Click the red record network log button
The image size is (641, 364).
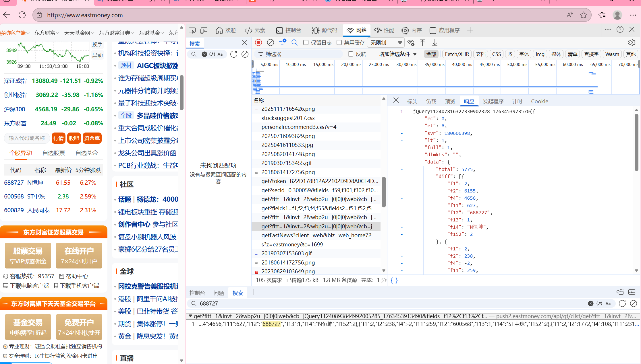coord(258,42)
